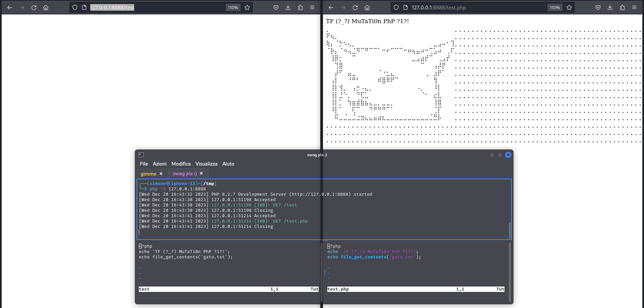The width and height of the screenshot is (644, 308).
Task: Bookmark the page in left browser
Action: [x=247, y=7]
